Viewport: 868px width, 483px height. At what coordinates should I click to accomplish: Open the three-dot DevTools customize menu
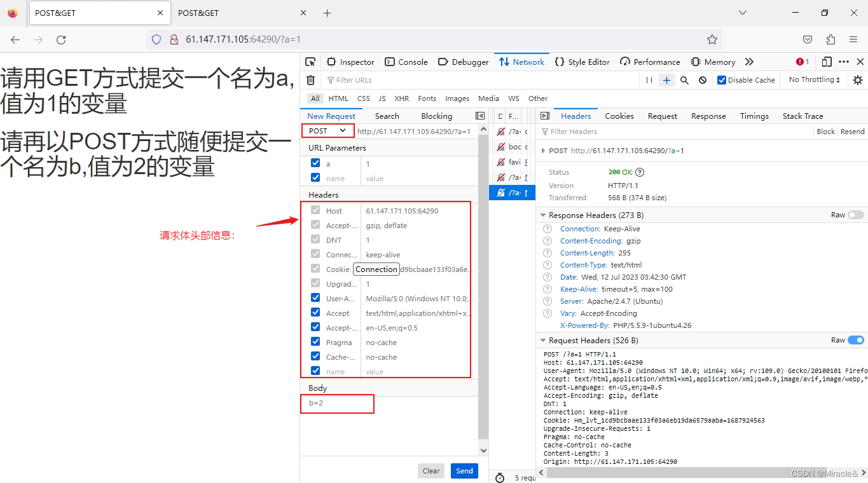(x=843, y=62)
